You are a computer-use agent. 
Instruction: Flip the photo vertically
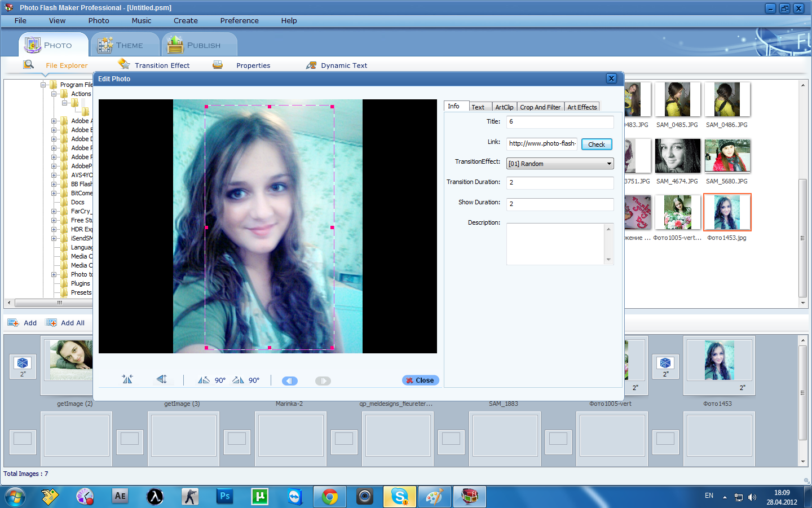pos(161,379)
